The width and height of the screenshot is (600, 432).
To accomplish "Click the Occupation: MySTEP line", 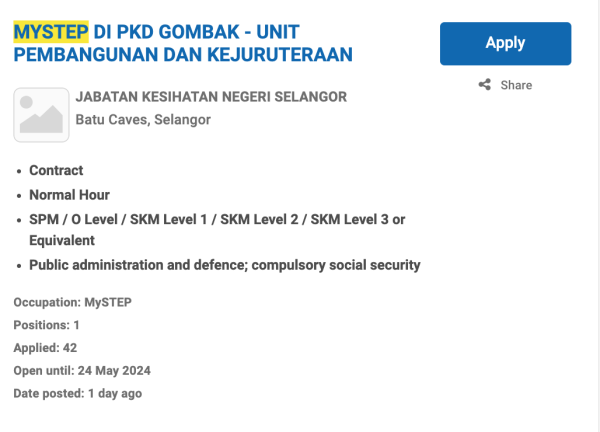I will [x=73, y=302].
